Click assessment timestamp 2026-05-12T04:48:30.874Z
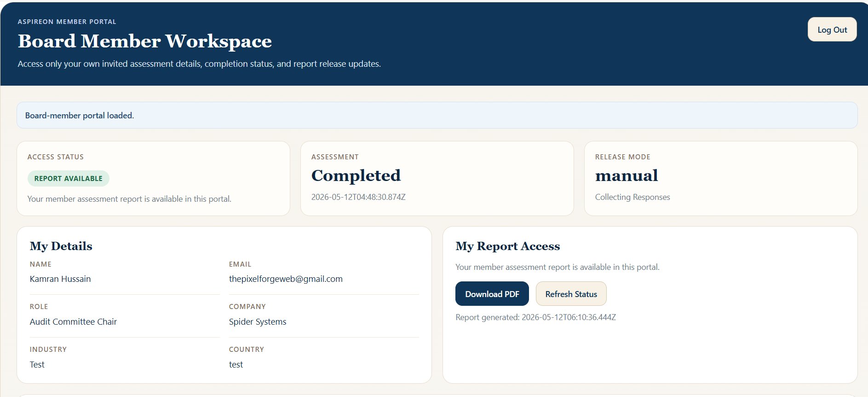868x397 pixels. [x=358, y=197]
